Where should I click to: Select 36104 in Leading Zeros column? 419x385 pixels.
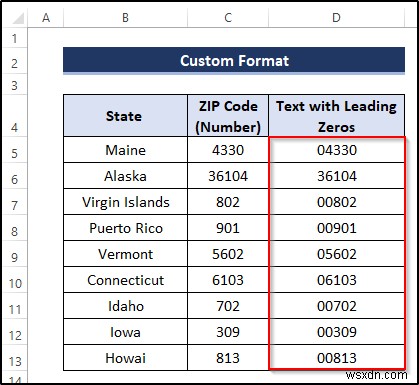coord(337,176)
